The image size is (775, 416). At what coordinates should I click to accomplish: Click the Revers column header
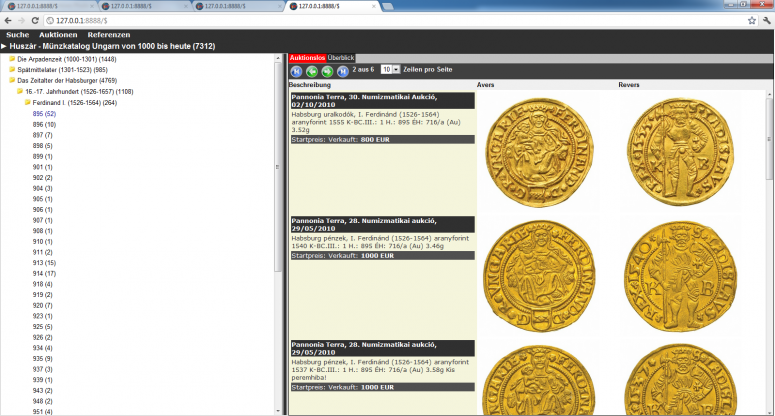[629, 85]
